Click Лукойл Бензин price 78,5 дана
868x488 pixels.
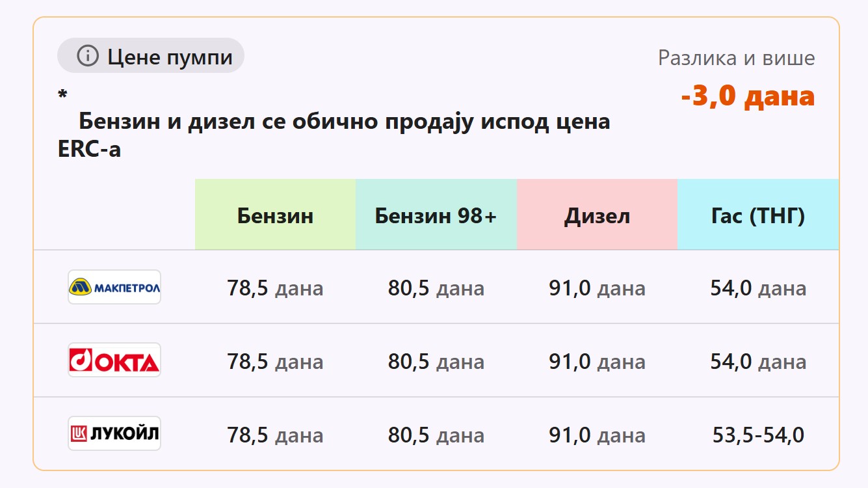pos(275,435)
